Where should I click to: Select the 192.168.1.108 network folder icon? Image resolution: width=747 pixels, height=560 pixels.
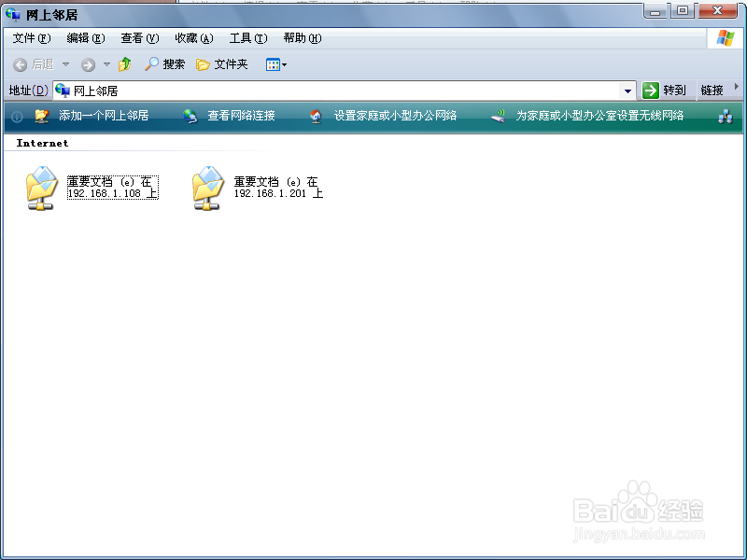pos(42,188)
